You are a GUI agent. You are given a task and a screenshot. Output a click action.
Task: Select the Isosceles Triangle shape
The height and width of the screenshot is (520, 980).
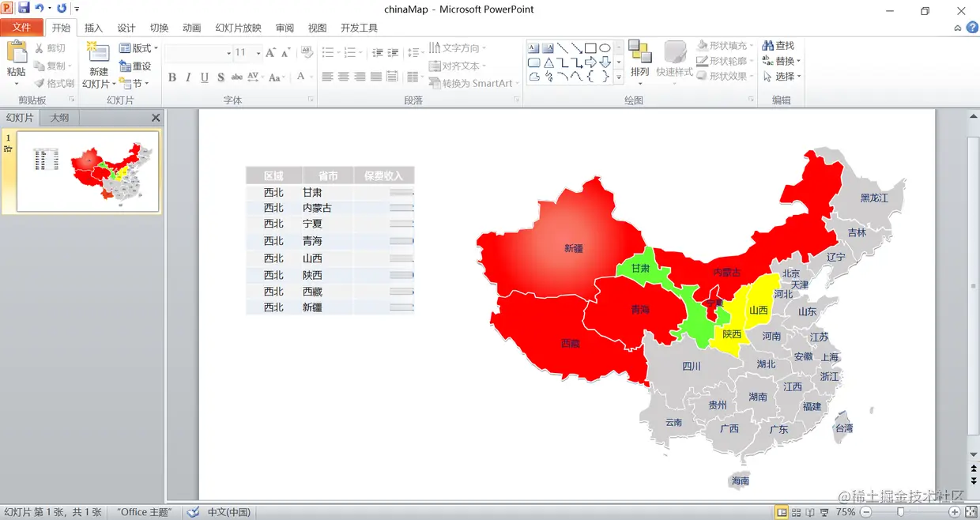(548, 62)
